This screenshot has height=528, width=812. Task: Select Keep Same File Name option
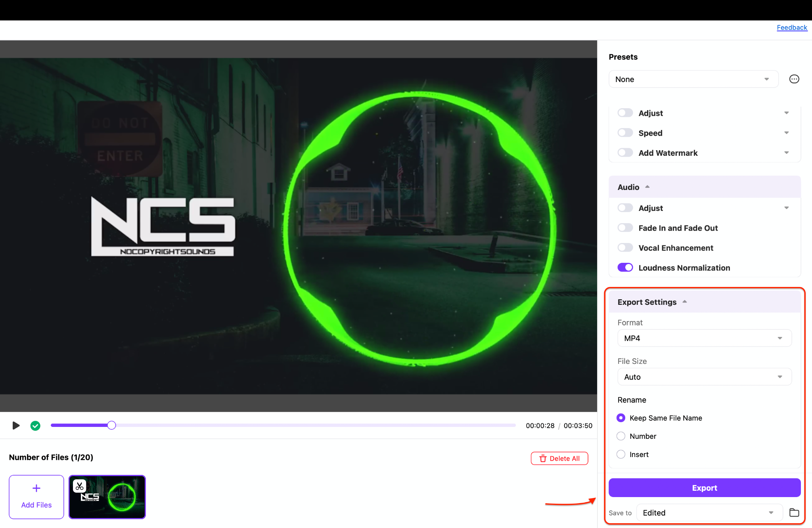(x=621, y=418)
